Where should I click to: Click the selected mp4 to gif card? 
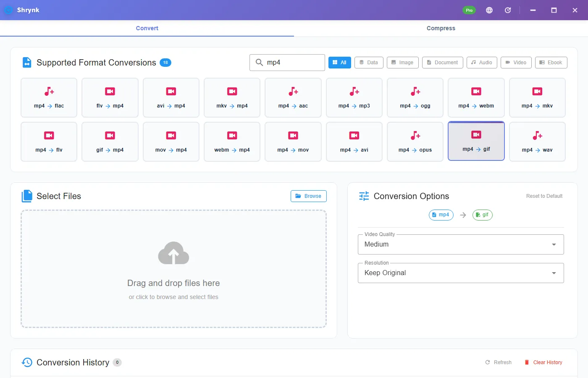(476, 141)
